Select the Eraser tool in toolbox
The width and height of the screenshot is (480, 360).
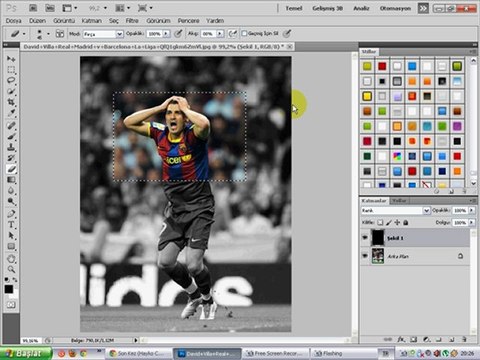pyautogui.click(x=11, y=169)
